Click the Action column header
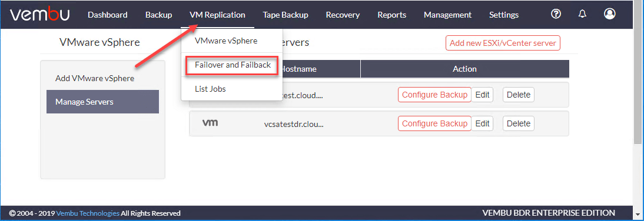Screen dimensions: 644x221 click(x=464, y=69)
